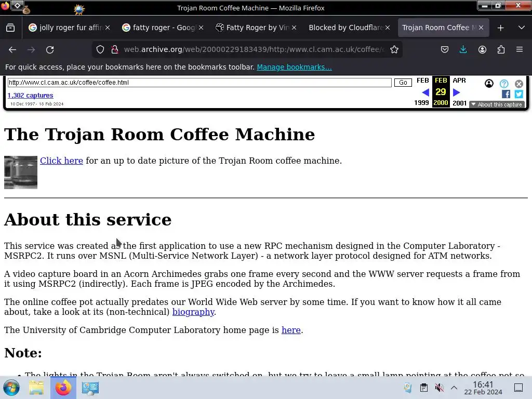
Task: Close the Blocked by Cloudflare tab
Action: (388, 28)
